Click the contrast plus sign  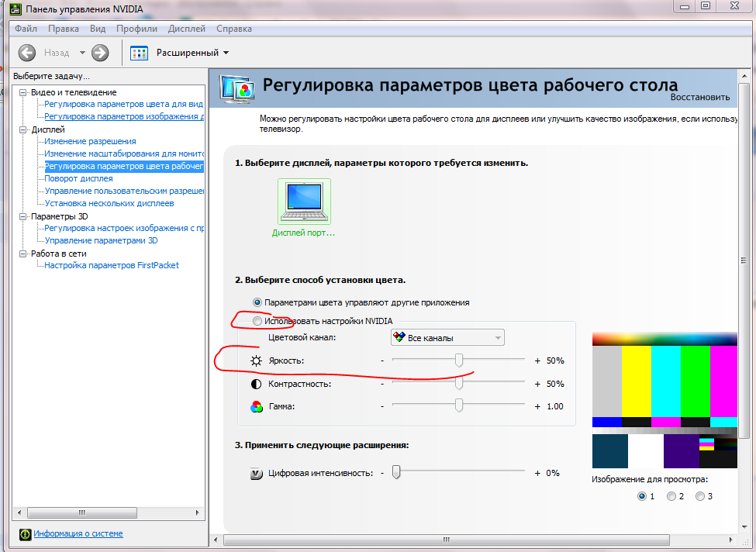pos(537,385)
